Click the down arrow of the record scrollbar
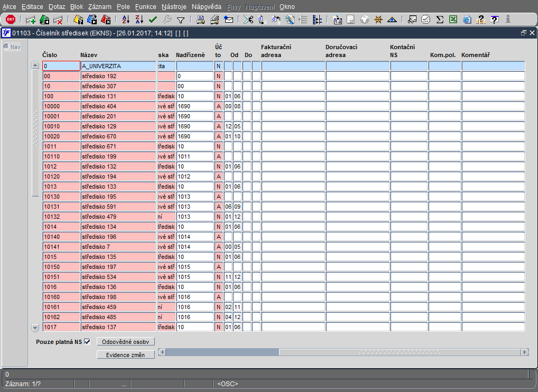Viewport: 538px width, 392px height. (35, 328)
